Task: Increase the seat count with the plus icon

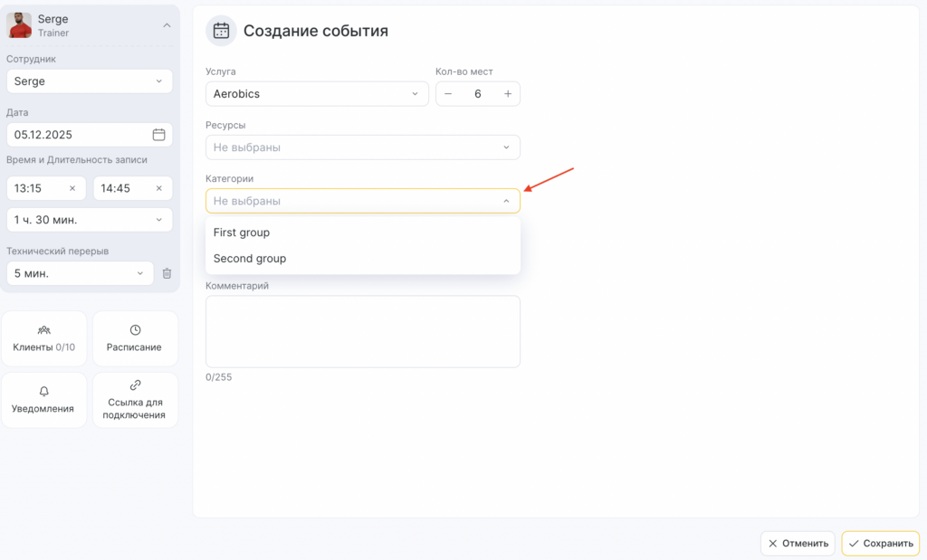Action: click(x=508, y=94)
